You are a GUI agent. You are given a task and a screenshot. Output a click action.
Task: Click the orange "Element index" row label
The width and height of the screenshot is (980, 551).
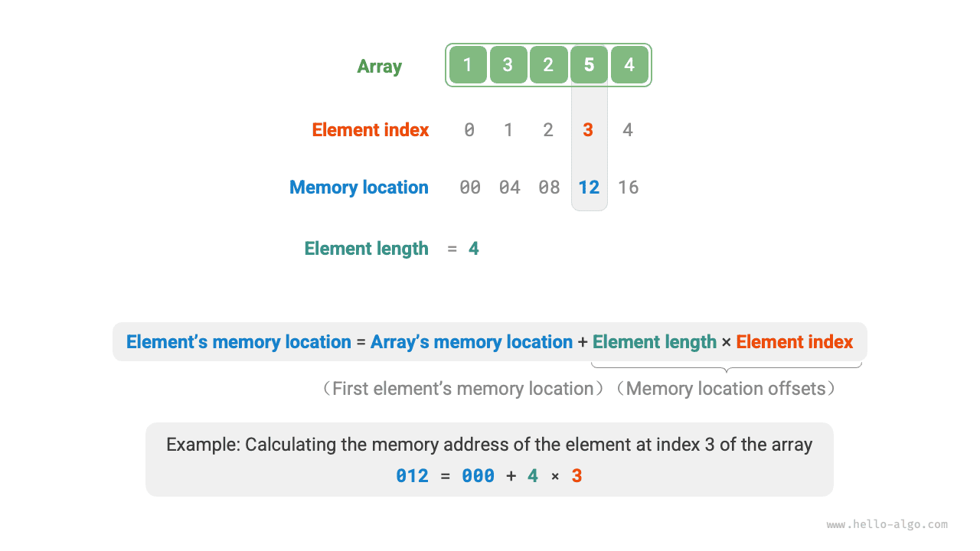click(371, 130)
